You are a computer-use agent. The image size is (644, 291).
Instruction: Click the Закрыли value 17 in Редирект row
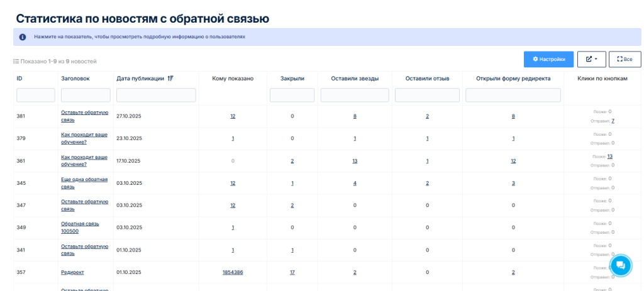click(x=292, y=272)
